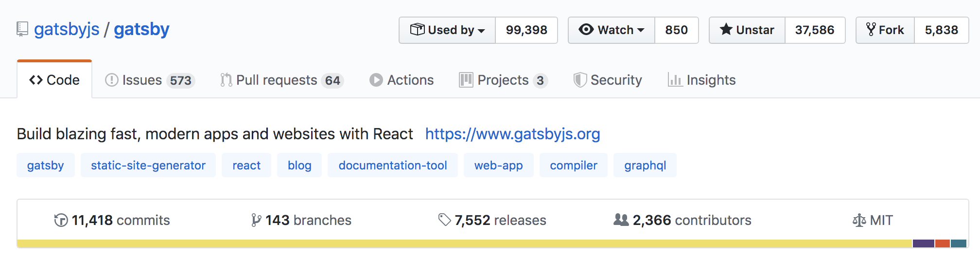The height and width of the screenshot is (261, 980).
Task: Fork the gatsby repository
Action: coord(885,30)
